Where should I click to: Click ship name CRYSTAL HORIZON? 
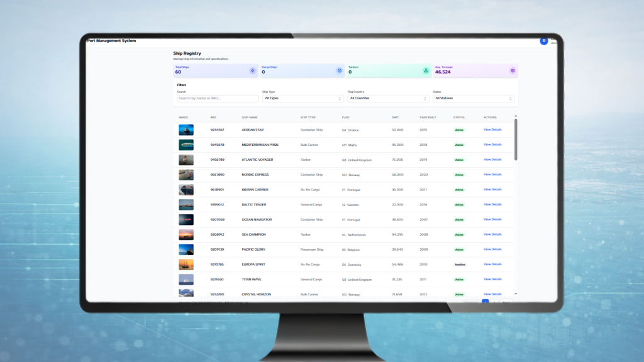[257, 294]
